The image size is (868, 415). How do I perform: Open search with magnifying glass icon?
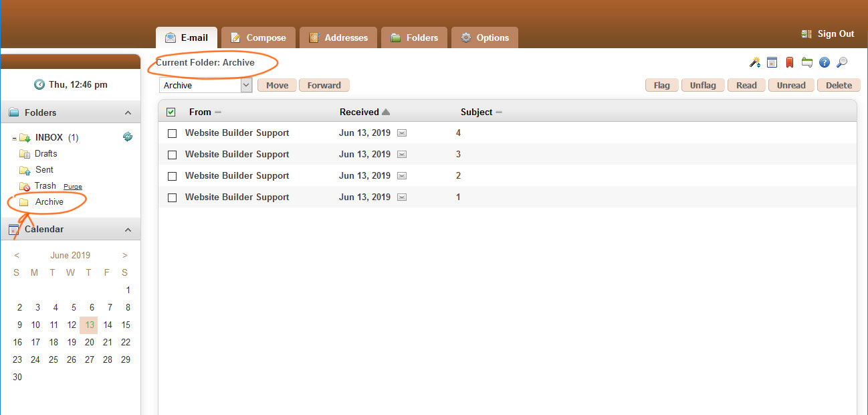(x=842, y=62)
